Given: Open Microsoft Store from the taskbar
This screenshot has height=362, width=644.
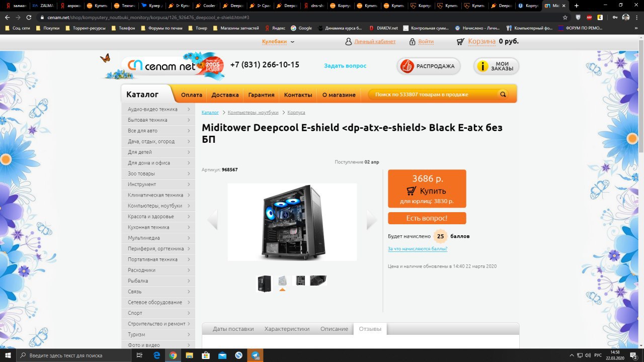Looking at the screenshot, I should (206, 355).
